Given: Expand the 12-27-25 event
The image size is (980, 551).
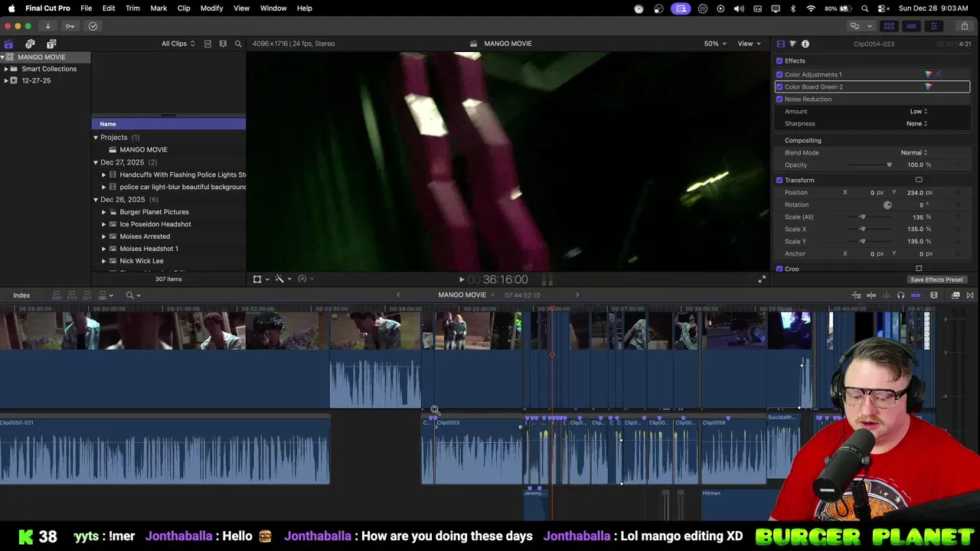Looking at the screenshot, I should (6, 80).
